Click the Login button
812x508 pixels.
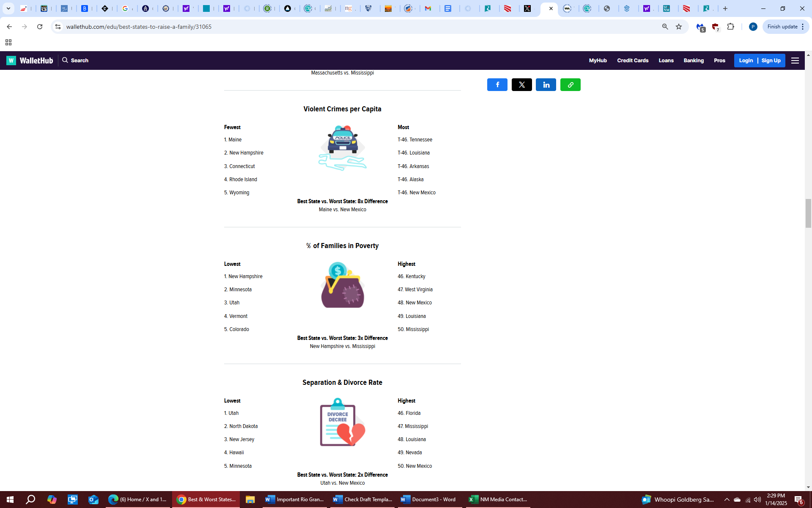746,61
